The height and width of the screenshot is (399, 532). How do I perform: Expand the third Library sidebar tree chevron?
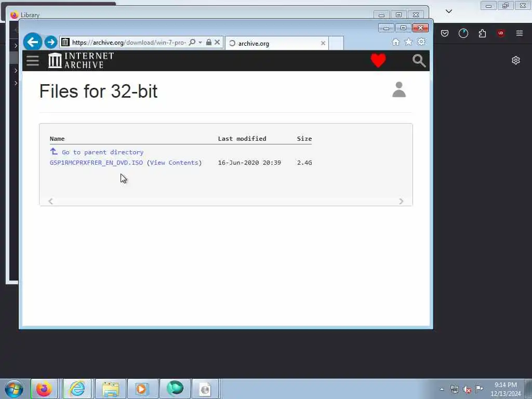(x=16, y=83)
